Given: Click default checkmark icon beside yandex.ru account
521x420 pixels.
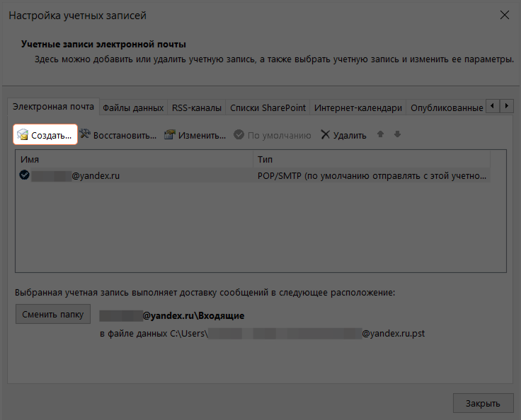Looking at the screenshot, I should [25, 175].
